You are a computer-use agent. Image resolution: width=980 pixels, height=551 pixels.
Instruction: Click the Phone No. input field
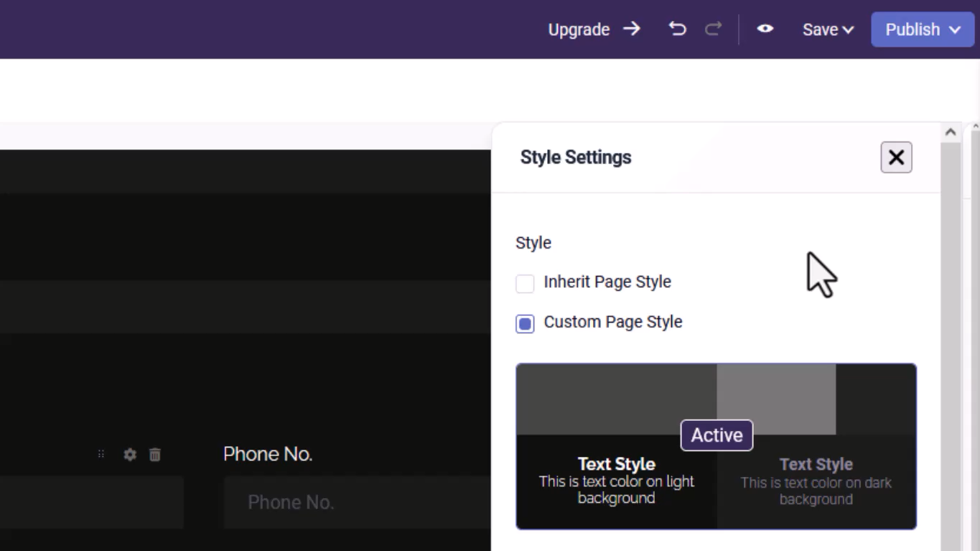click(x=357, y=502)
